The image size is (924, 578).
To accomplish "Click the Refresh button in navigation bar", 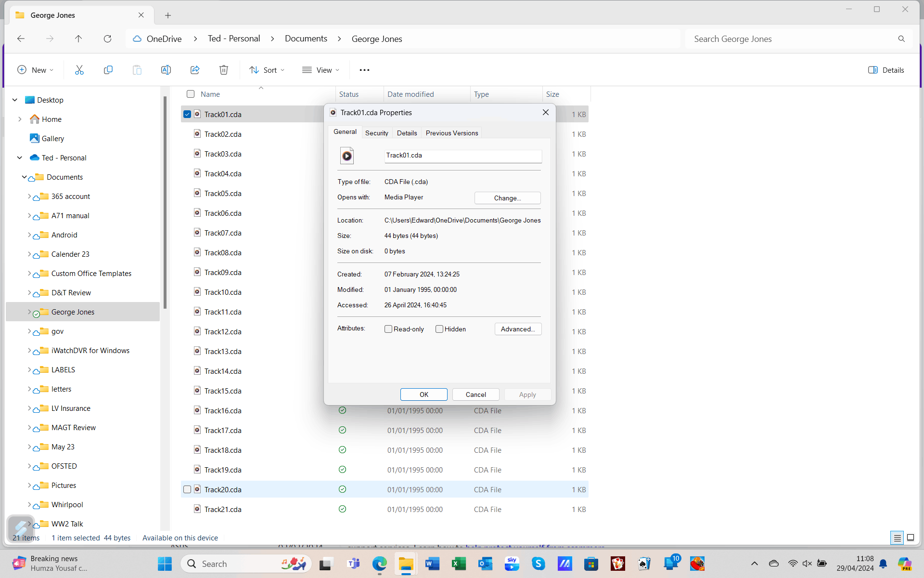I will (x=107, y=39).
